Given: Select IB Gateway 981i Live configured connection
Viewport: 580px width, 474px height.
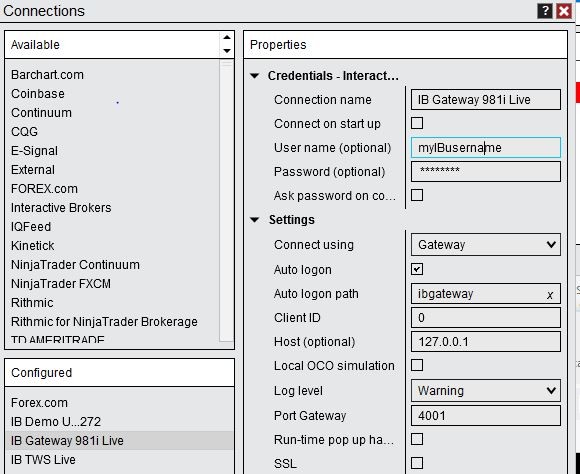Looking at the screenshot, I should coord(119,440).
